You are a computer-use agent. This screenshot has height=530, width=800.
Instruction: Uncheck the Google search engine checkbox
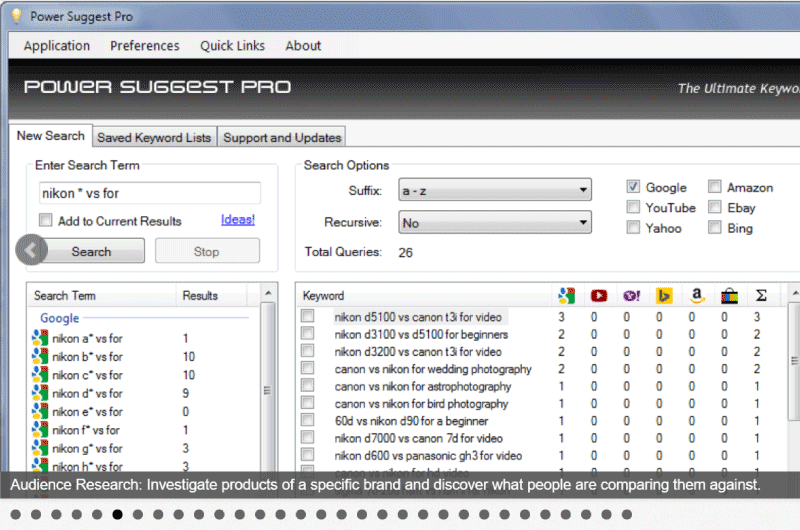tap(633, 187)
